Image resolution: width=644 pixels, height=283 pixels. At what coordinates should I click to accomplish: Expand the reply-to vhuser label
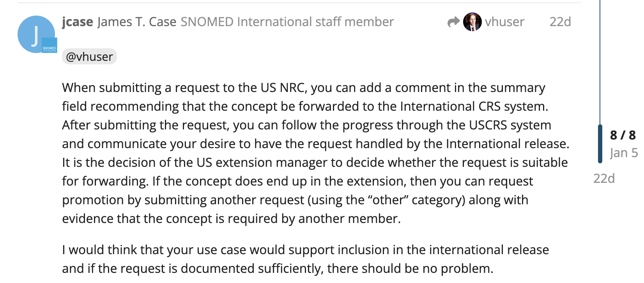click(x=504, y=22)
